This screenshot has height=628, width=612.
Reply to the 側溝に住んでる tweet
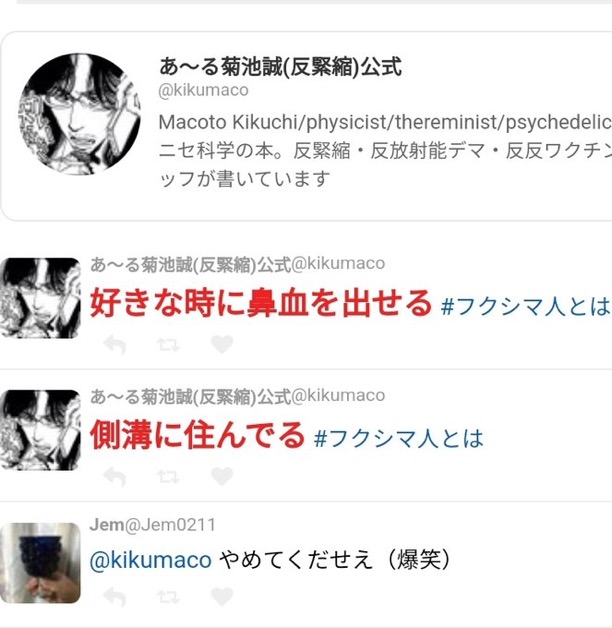click(115, 476)
